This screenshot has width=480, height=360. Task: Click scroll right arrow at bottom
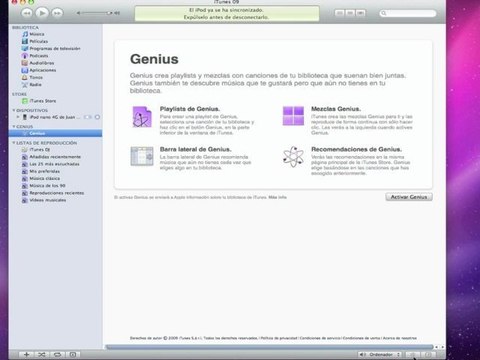click(x=442, y=347)
